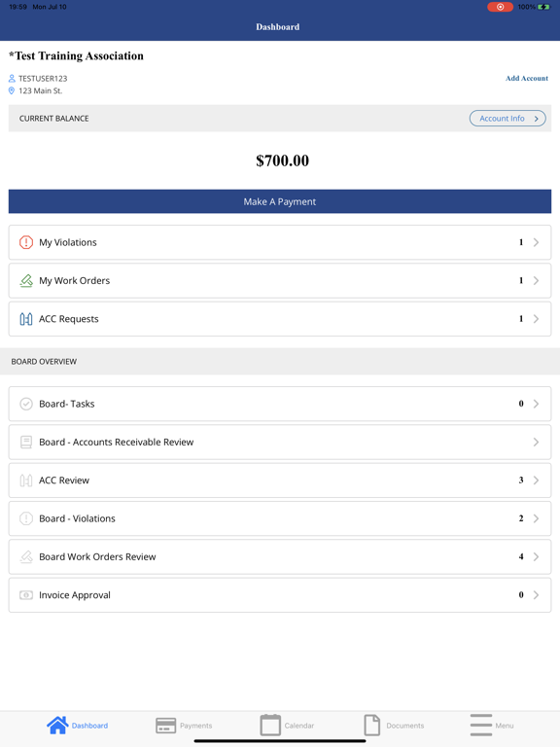
Task: Tap the count 0 on Invoice Approval
Action: pos(521,595)
